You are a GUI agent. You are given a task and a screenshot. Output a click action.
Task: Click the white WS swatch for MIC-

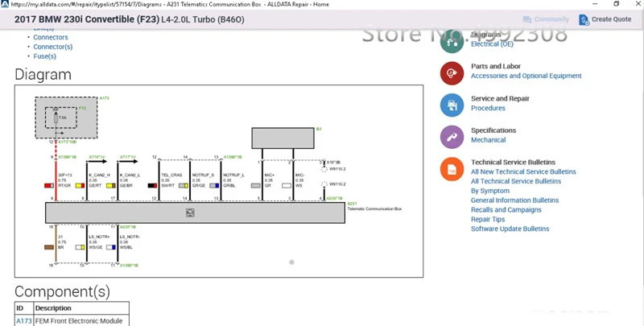click(x=287, y=186)
